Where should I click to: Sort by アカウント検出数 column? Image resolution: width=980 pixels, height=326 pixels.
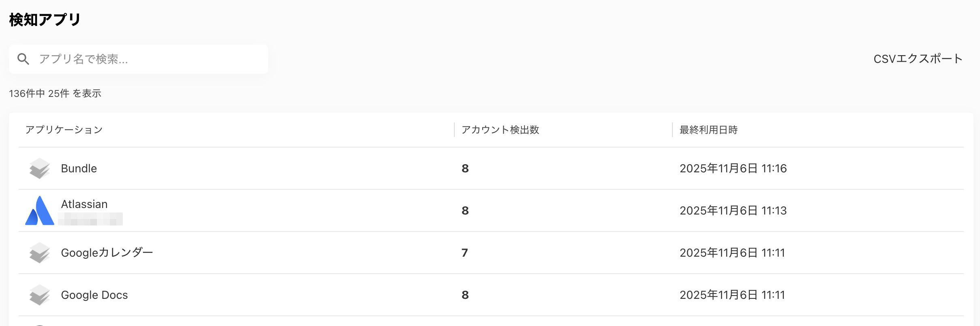coord(501,130)
